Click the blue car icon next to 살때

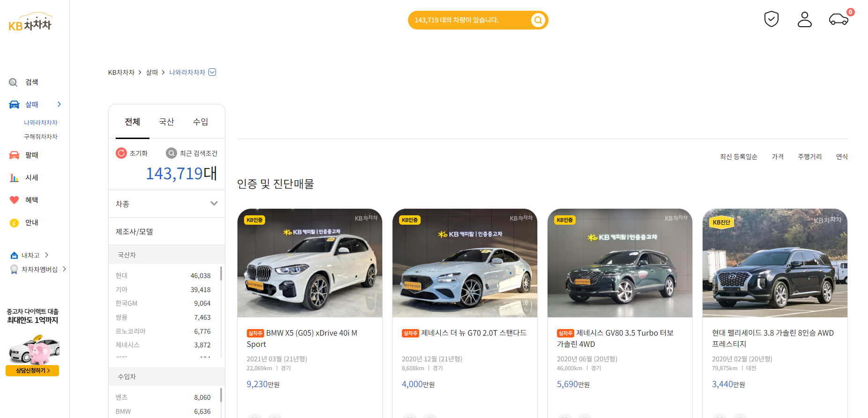pyautogui.click(x=14, y=104)
